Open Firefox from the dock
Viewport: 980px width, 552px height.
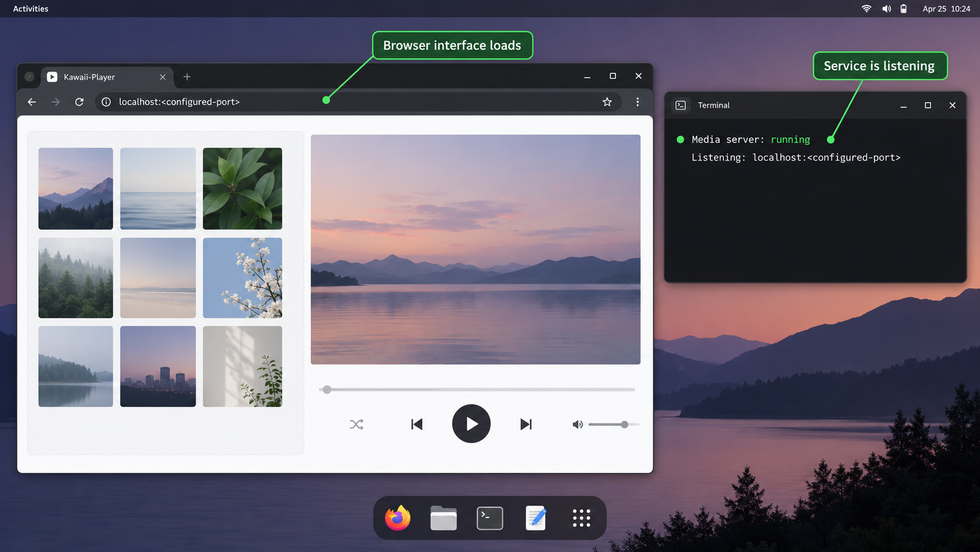397,518
